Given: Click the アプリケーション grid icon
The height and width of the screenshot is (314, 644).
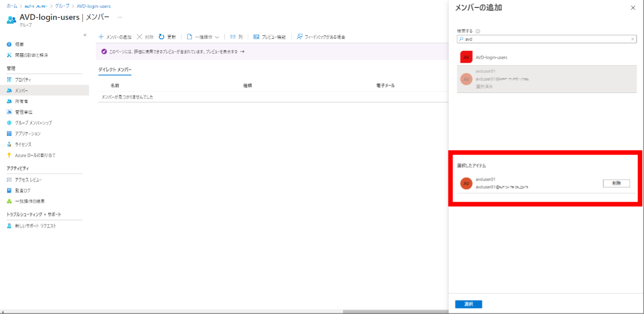Looking at the screenshot, I should pos(9,134).
